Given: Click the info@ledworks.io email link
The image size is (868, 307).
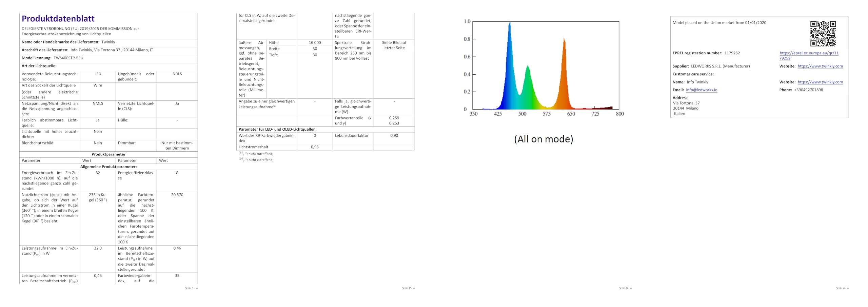Looking at the screenshot, I should [702, 90].
